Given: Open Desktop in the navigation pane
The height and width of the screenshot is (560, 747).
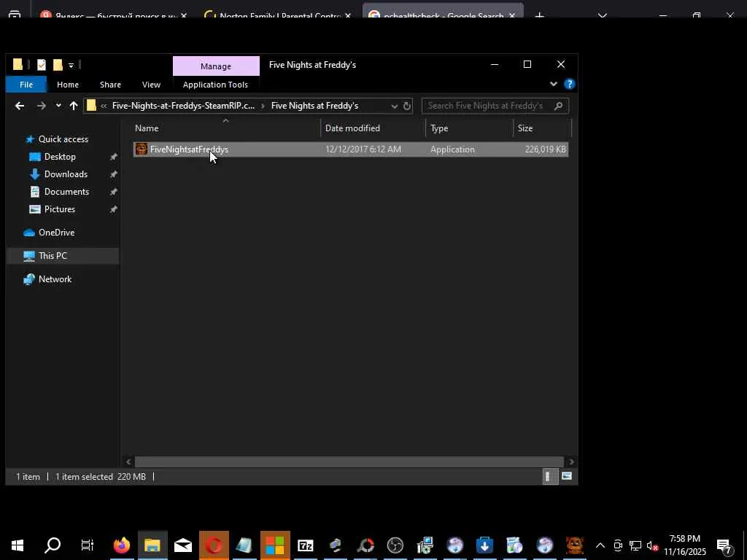Looking at the screenshot, I should [x=60, y=157].
